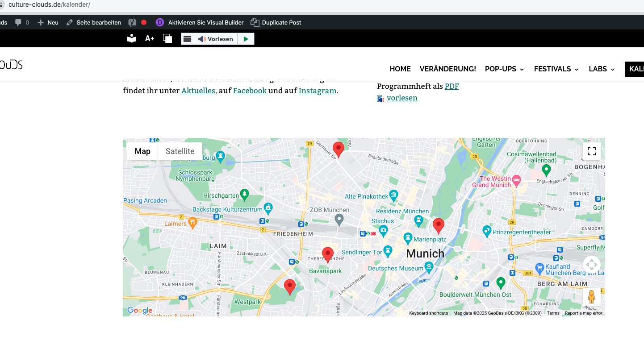The height and width of the screenshot is (353, 644).
Task: Click Aktivieren Sie Visual Builder
Action: pyautogui.click(x=200, y=22)
